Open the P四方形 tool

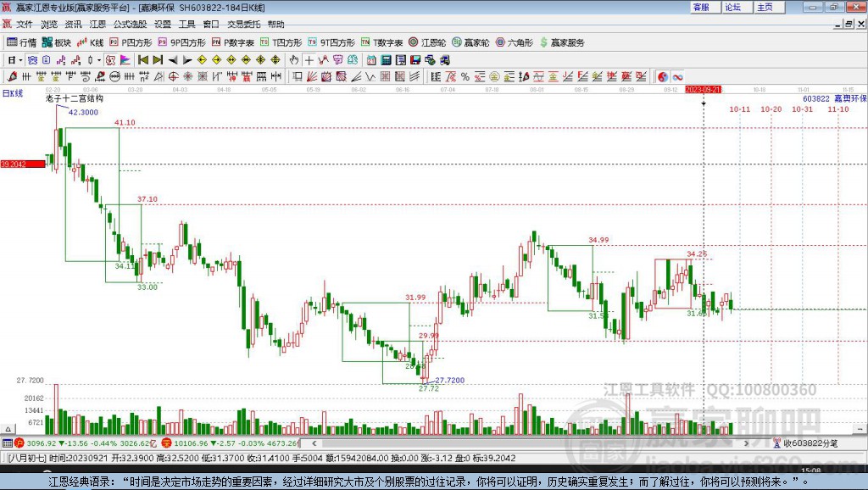click(131, 42)
